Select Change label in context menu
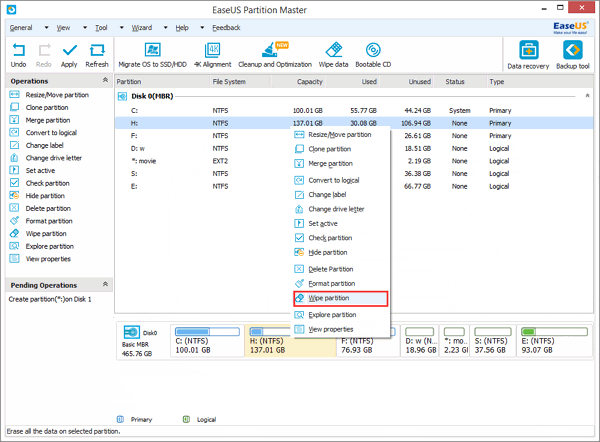 [341, 194]
